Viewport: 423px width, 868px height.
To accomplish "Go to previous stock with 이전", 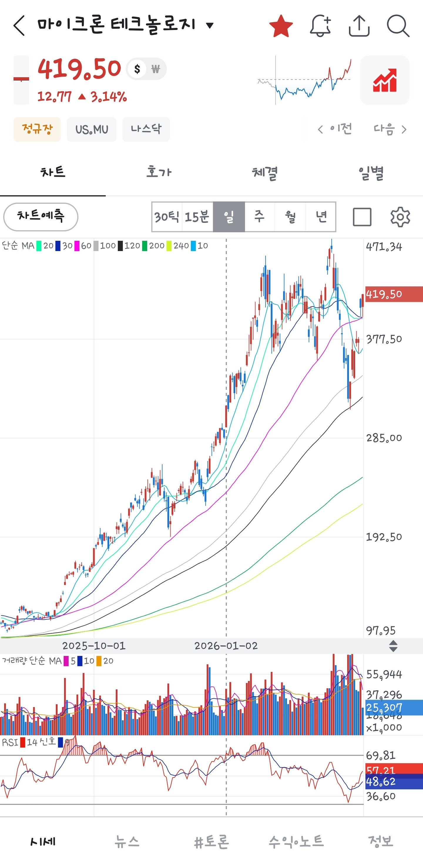I will coord(335,129).
